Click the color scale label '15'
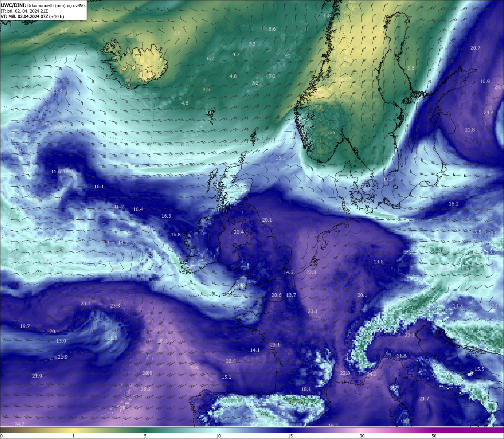Viewport: 504px width, 439px height. pyautogui.click(x=290, y=436)
